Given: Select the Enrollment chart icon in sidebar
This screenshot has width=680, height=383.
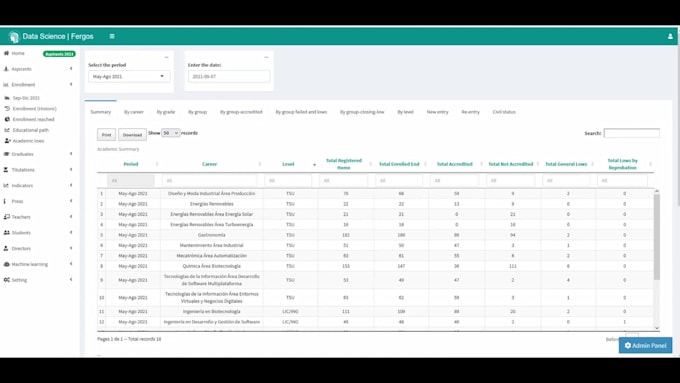Looking at the screenshot, I should (x=6, y=85).
